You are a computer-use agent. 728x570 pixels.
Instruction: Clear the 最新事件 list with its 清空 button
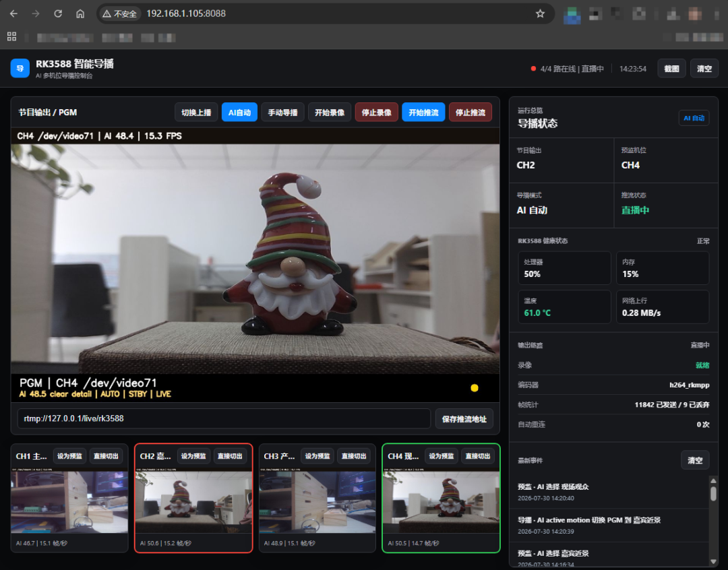[x=694, y=460]
